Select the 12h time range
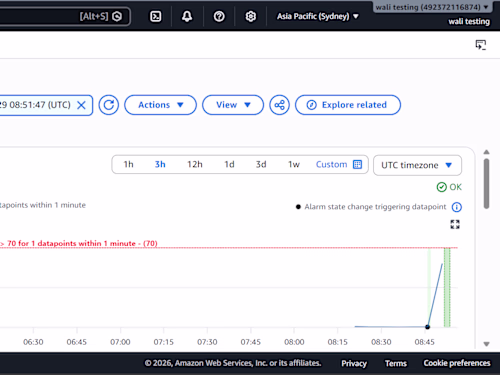 point(195,164)
